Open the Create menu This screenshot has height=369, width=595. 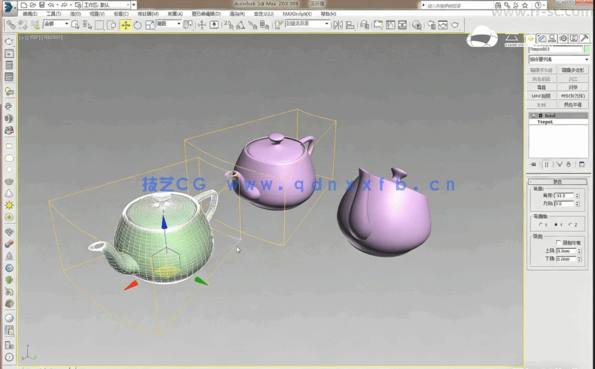point(121,14)
